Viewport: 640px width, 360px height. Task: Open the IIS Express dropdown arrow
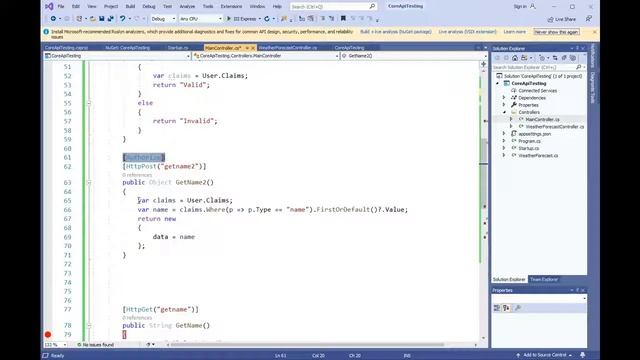260,19
